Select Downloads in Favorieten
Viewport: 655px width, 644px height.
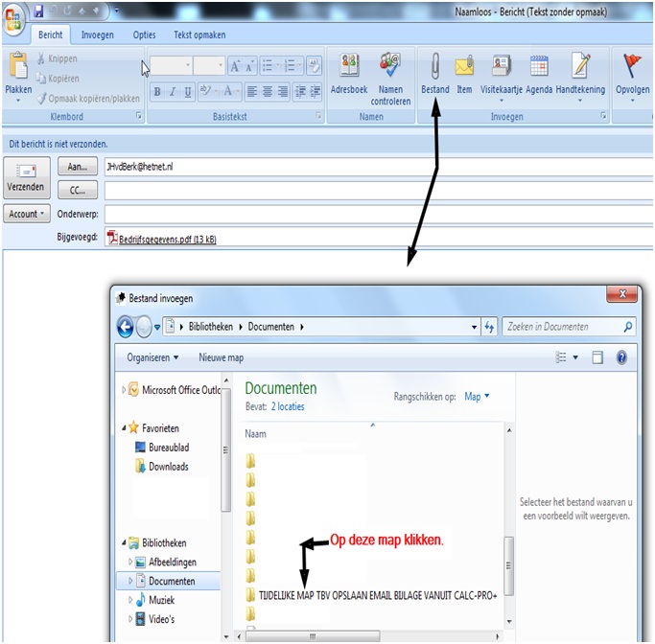(x=168, y=467)
